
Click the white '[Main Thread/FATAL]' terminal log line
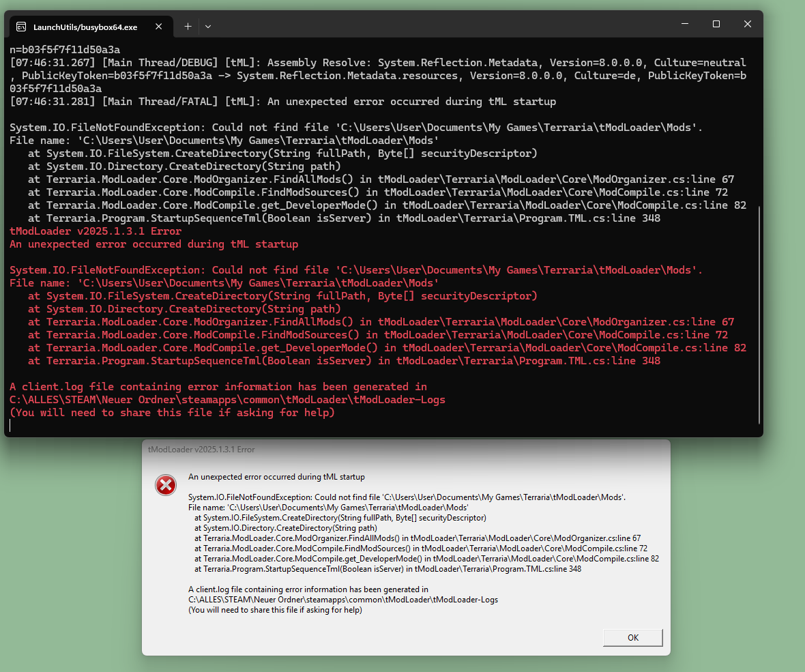pyautogui.click(x=283, y=102)
